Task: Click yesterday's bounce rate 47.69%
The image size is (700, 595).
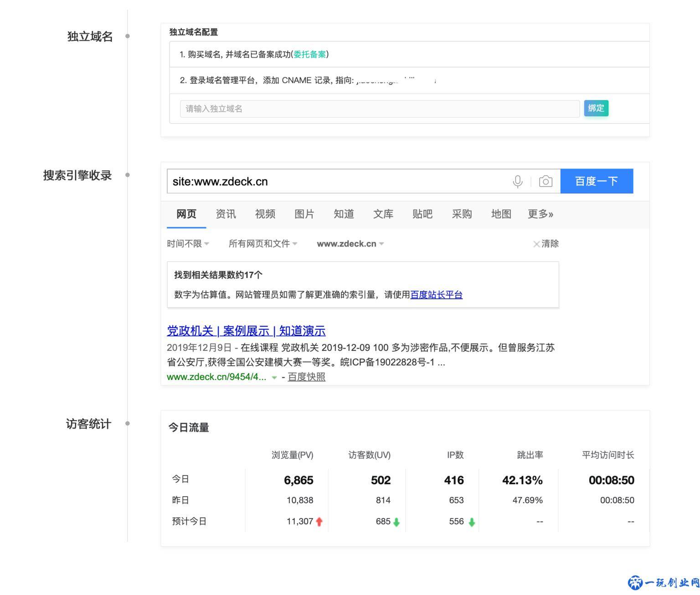Action: (x=528, y=500)
